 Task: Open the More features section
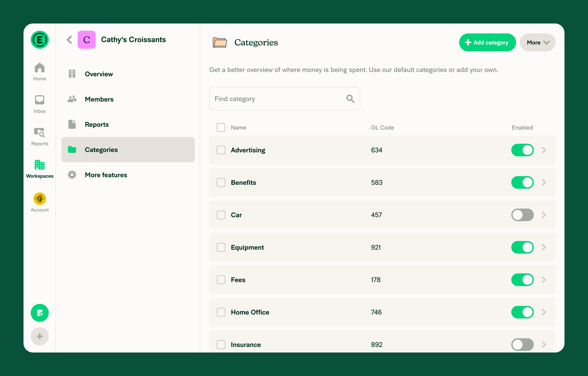coord(106,175)
